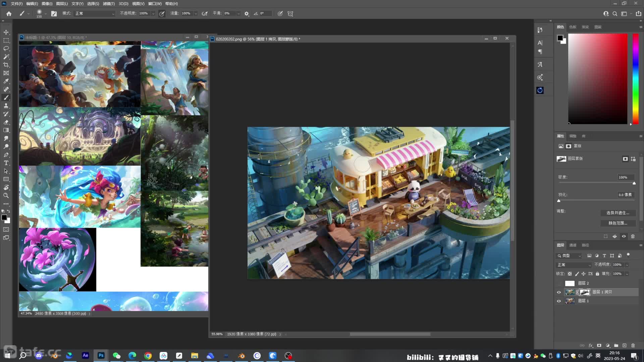644x362 pixels.
Task: Select the Rectangle shape tool
Action: coord(6,179)
